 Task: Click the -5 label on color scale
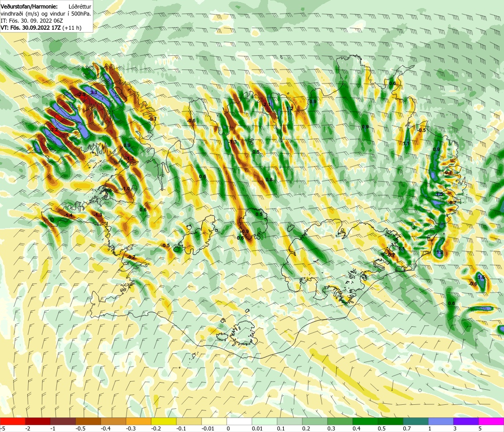[3, 428]
